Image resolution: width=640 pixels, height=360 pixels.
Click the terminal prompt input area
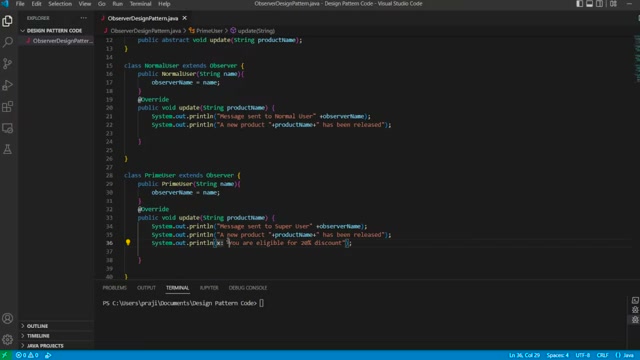click(262, 303)
